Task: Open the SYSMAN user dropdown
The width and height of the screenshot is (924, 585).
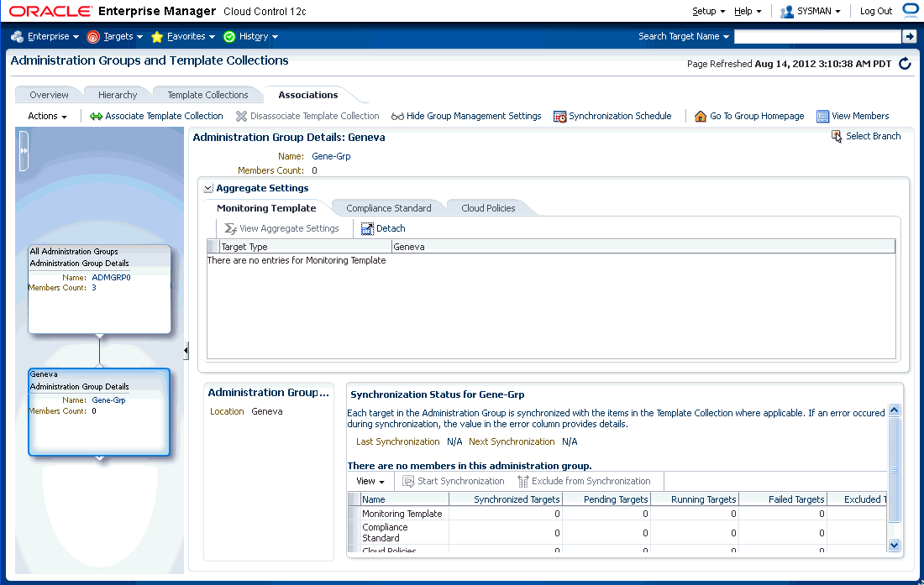Action: click(x=818, y=11)
